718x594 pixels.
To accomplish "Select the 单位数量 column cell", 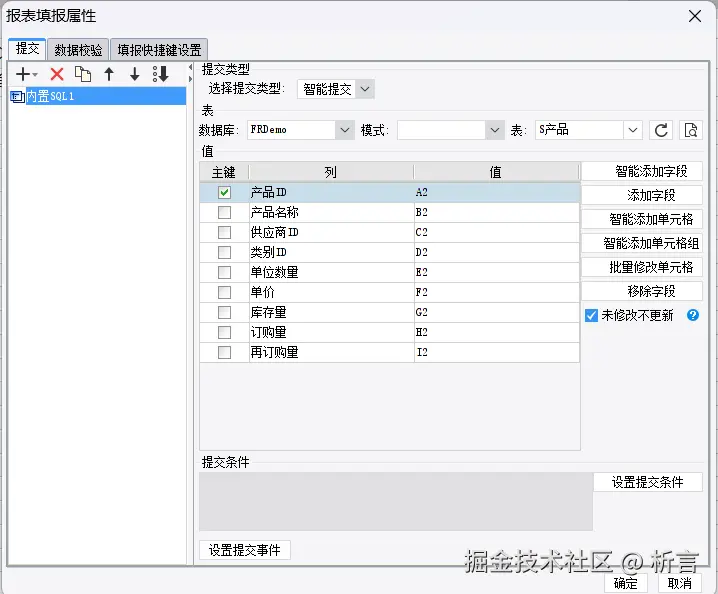I will 332,272.
